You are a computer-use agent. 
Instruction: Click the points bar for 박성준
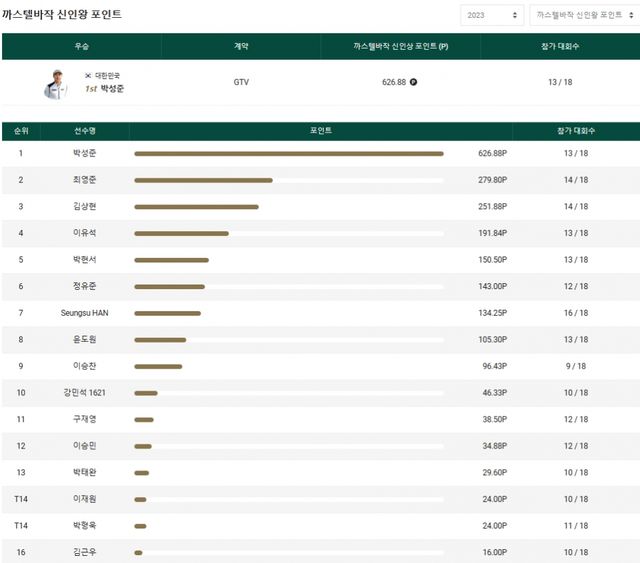288,154
